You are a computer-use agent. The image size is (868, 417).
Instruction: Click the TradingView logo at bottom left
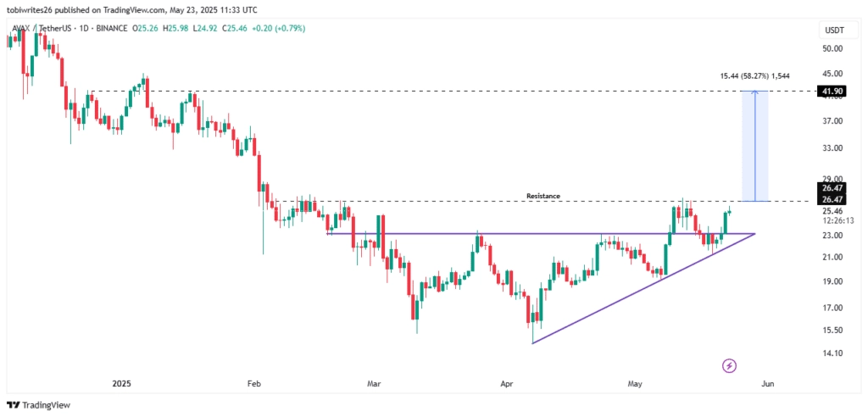click(38, 405)
